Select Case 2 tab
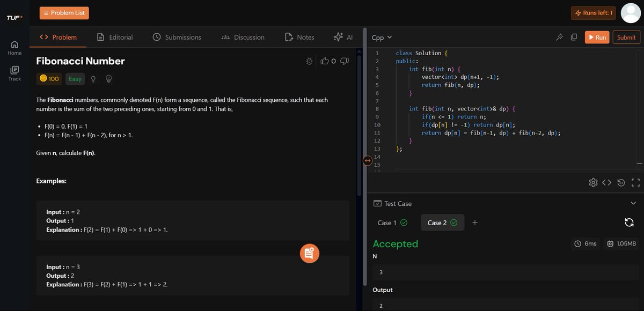 (x=442, y=223)
